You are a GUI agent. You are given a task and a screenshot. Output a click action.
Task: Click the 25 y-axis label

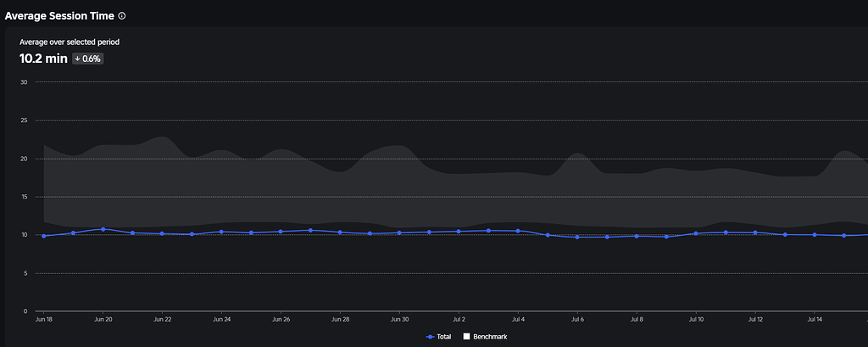[x=23, y=120]
